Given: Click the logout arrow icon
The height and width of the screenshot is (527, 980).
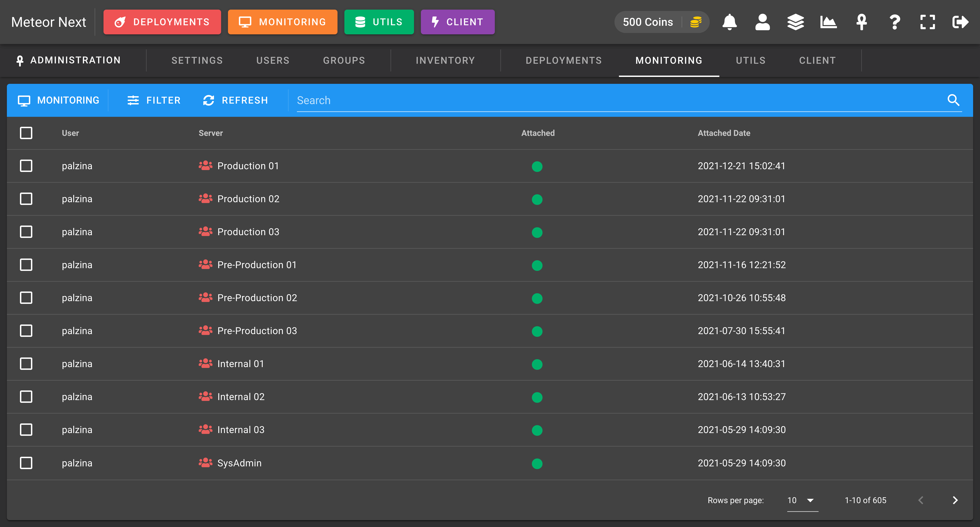Looking at the screenshot, I should (x=960, y=22).
